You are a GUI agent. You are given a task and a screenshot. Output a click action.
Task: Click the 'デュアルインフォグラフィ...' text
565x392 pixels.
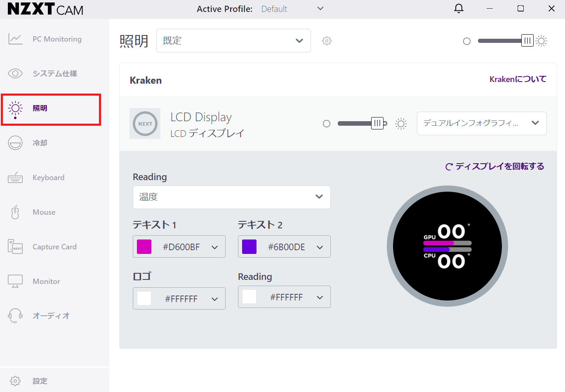pyautogui.click(x=471, y=123)
